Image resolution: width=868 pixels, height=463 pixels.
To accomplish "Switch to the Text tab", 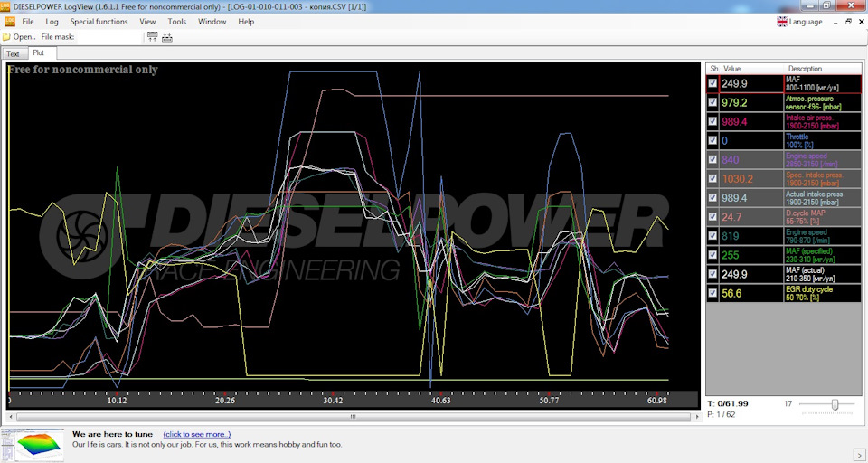I will [14, 53].
